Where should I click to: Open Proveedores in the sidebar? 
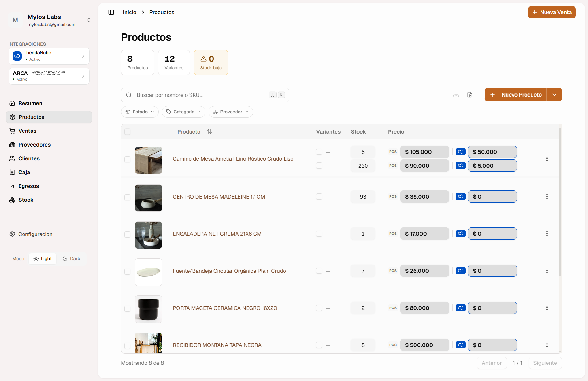(49, 145)
